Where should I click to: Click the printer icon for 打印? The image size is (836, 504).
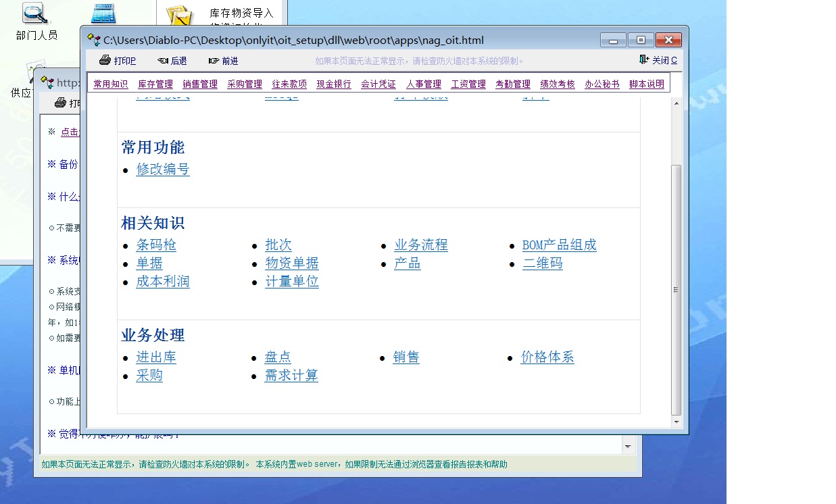click(105, 60)
